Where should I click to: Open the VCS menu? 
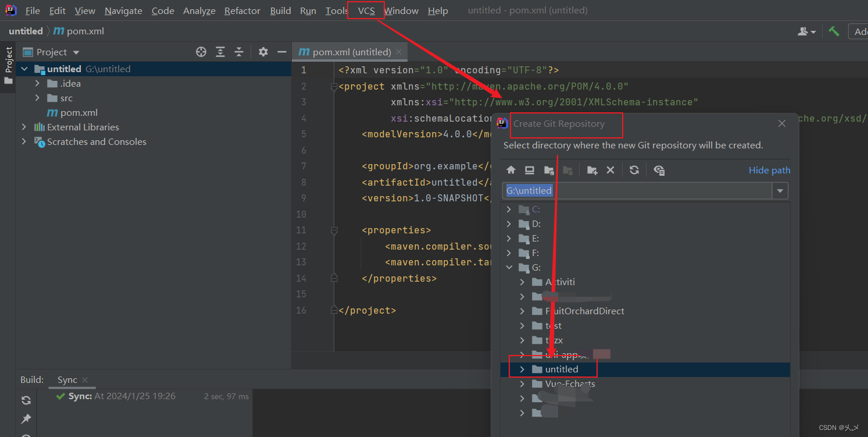pos(366,10)
